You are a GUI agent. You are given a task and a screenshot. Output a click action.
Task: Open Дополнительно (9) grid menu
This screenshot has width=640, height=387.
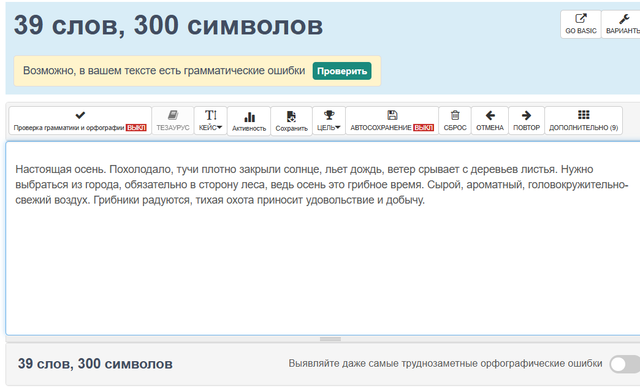584,121
